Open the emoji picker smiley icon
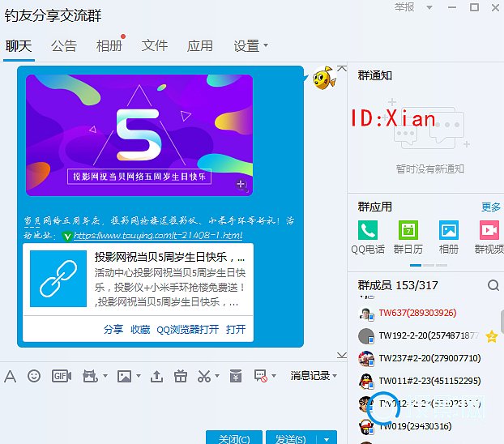The width and height of the screenshot is (504, 444). click(34, 376)
